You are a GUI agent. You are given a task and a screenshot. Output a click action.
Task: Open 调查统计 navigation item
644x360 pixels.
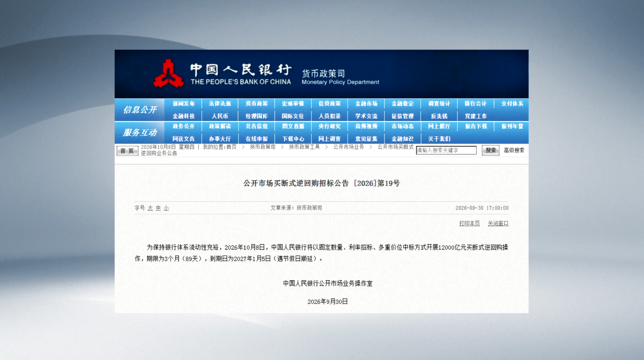(439, 104)
